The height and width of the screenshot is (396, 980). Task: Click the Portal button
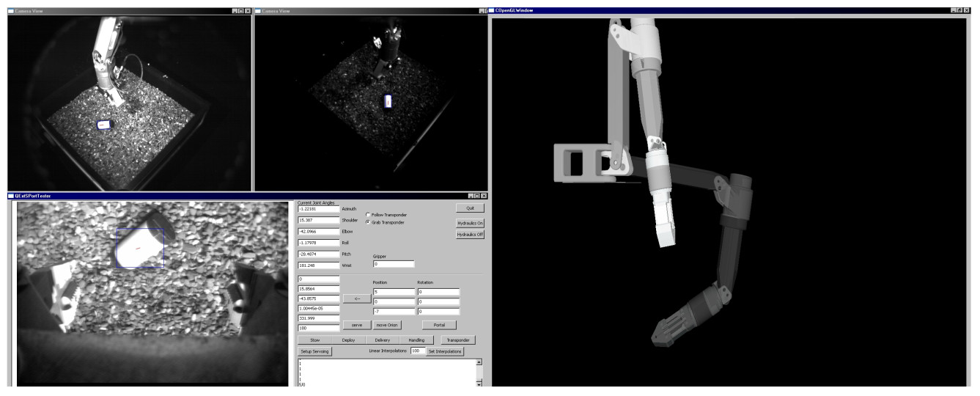(439, 325)
